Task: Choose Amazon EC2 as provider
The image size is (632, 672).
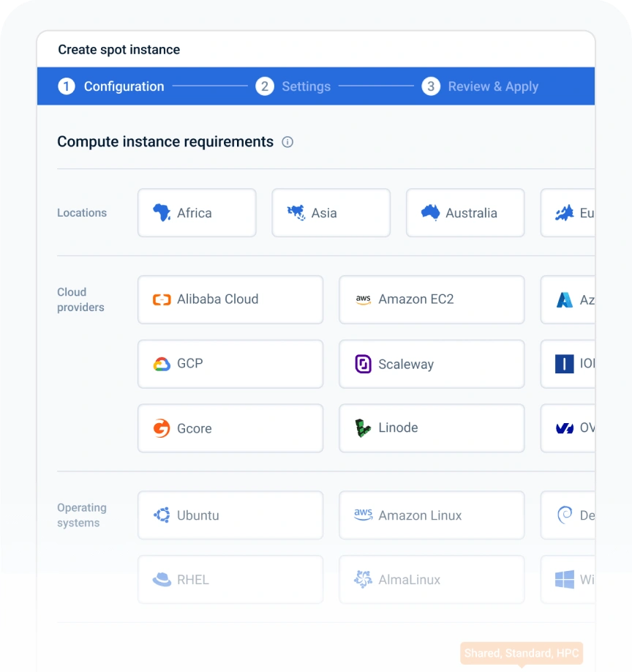Action: (x=432, y=299)
